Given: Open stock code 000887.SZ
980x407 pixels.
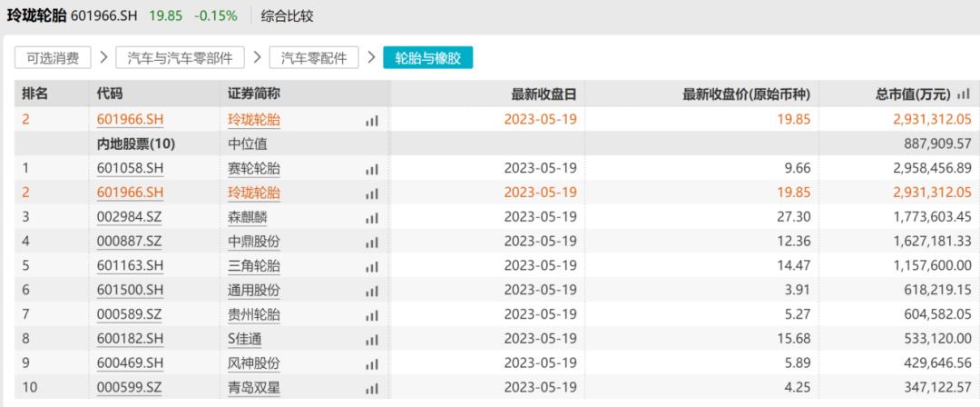Looking at the screenshot, I should click(x=130, y=242).
